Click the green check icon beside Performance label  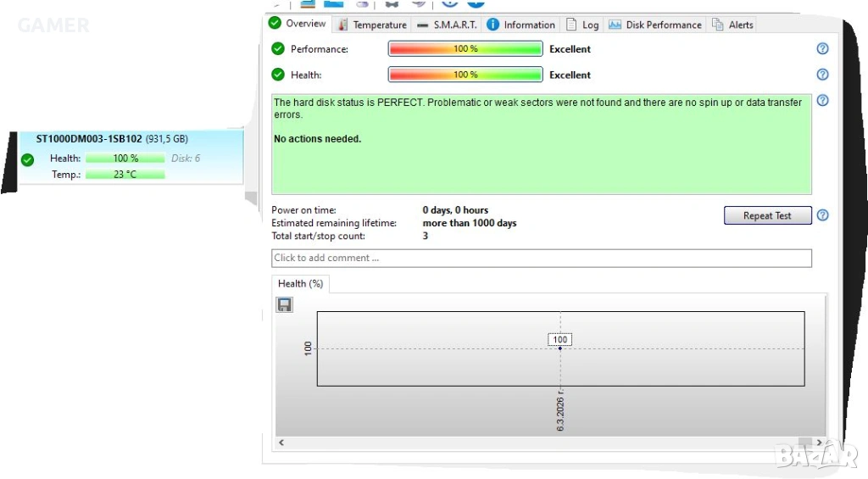(x=278, y=49)
